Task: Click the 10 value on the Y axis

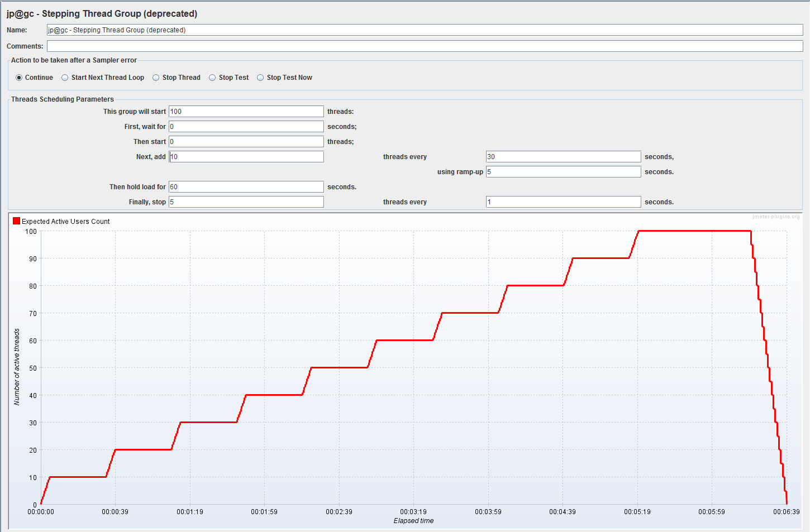Action: tap(33, 478)
